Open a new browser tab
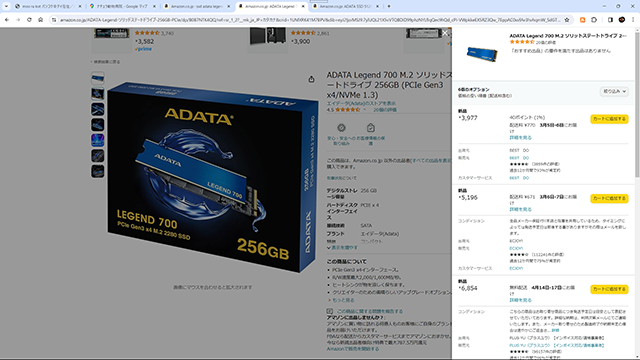The height and width of the screenshot is (360, 640). click(389, 6)
